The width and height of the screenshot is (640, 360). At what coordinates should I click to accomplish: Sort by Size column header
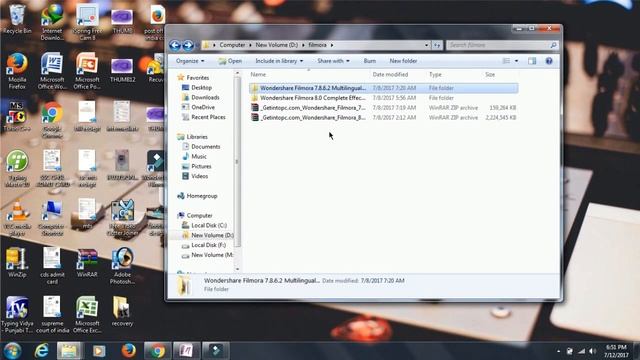[x=490, y=75]
